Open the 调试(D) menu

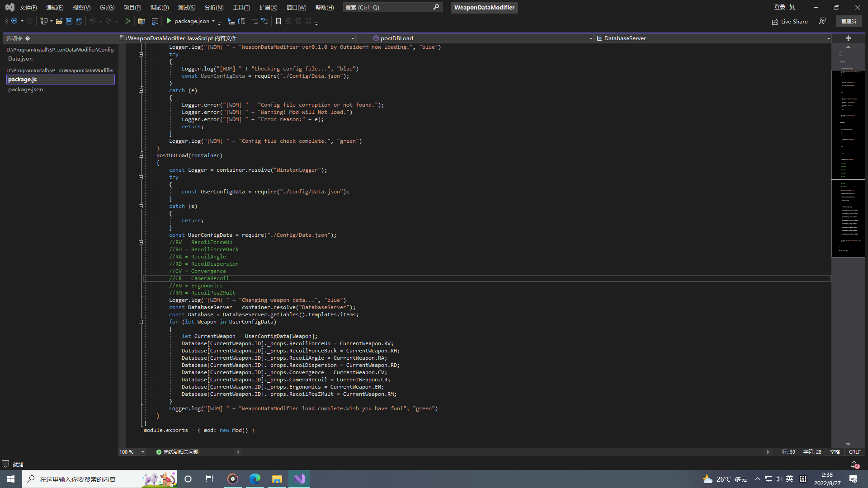[x=159, y=7]
